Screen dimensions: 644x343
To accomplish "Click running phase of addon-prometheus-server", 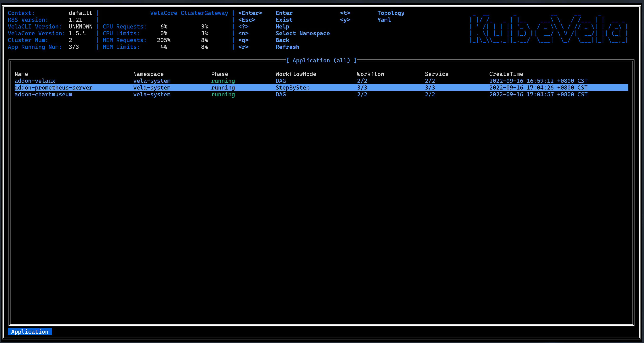I will (x=223, y=87).
